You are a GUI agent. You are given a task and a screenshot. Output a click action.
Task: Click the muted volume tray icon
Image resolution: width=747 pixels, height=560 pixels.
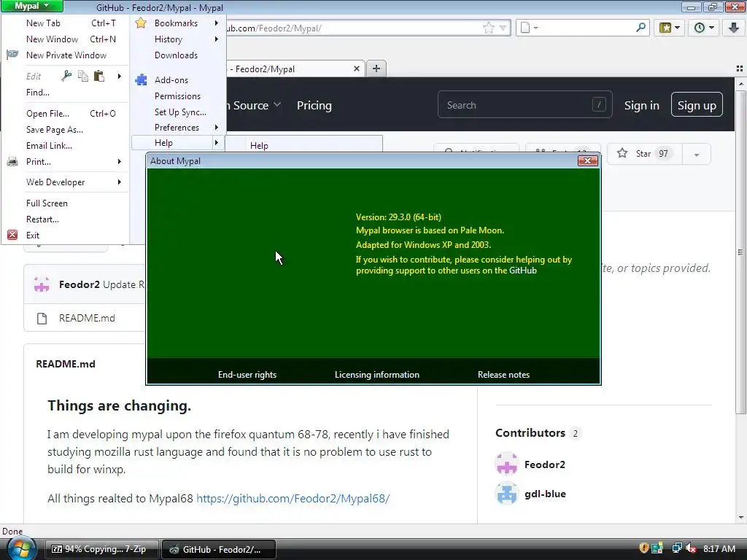(691, 548)
